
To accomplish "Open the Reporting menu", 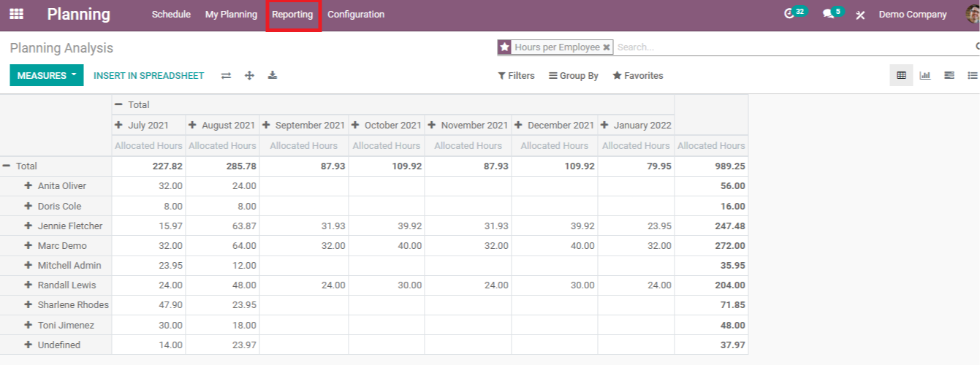I will tap(292, 15).
